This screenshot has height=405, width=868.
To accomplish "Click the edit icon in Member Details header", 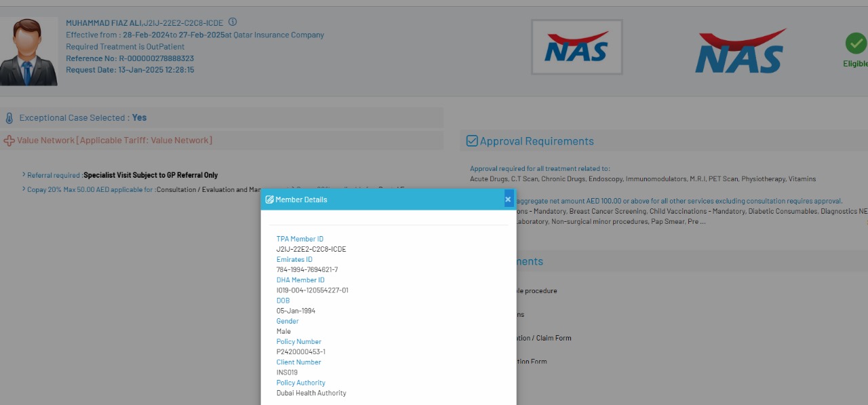I will [x=269, y=199].
